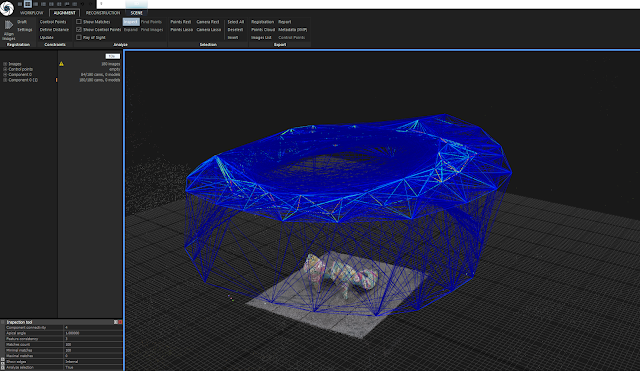This screenshot has height=371, width=640.
Task: Choose Points Lasso selection tool
Action: (182, 29)
